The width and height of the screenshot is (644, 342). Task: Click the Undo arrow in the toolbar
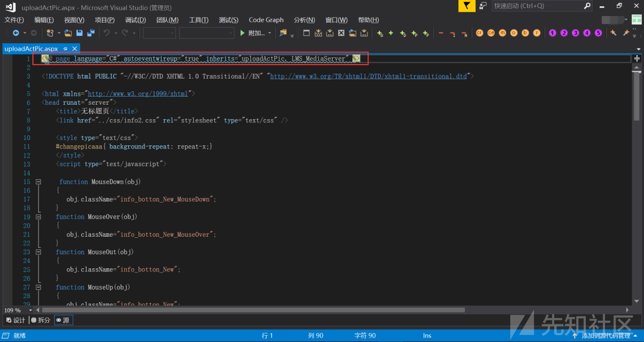[x=107, y=33]
